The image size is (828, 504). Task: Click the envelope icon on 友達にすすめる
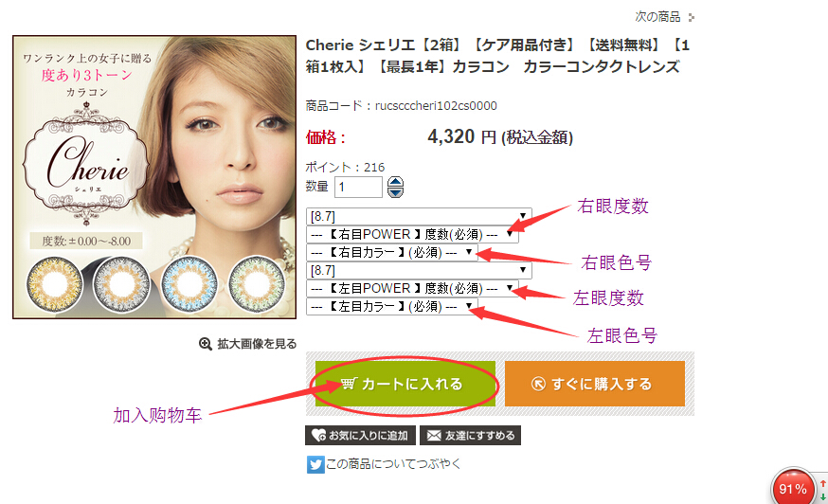434,436
